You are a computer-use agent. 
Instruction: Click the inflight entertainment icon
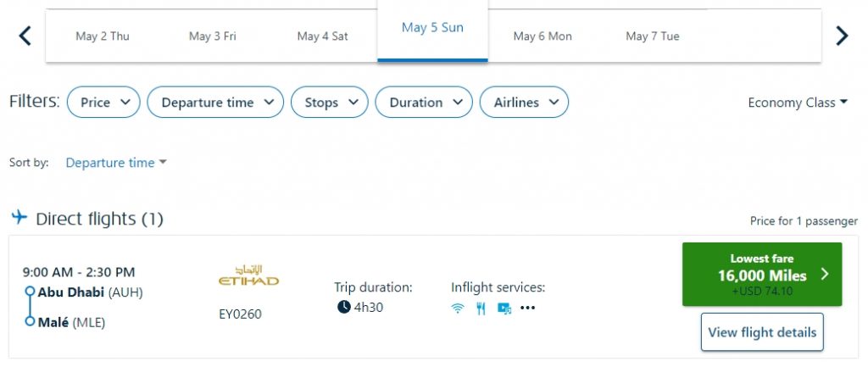504,309
